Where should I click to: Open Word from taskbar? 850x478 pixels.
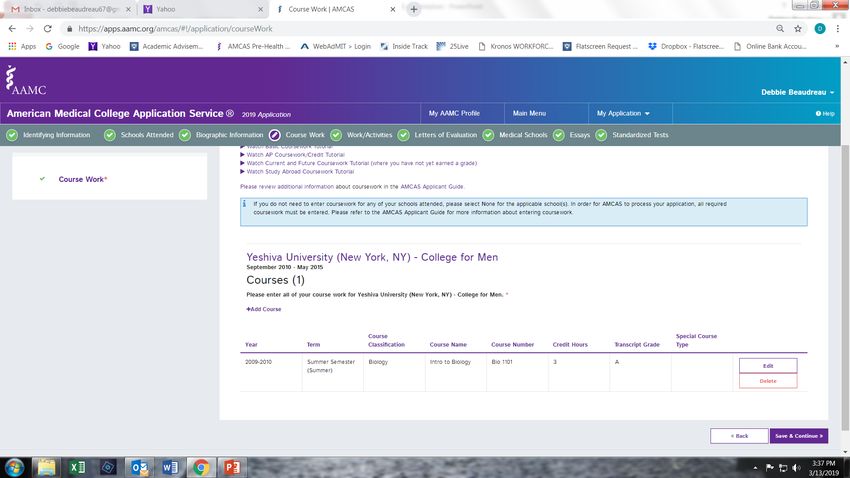[x=170, y=467]
